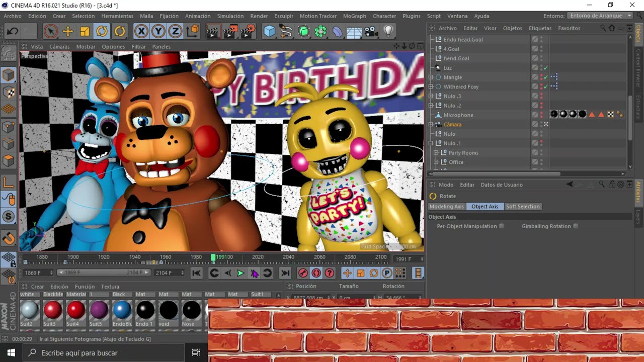Add a camera object from the toolbar

371,32
